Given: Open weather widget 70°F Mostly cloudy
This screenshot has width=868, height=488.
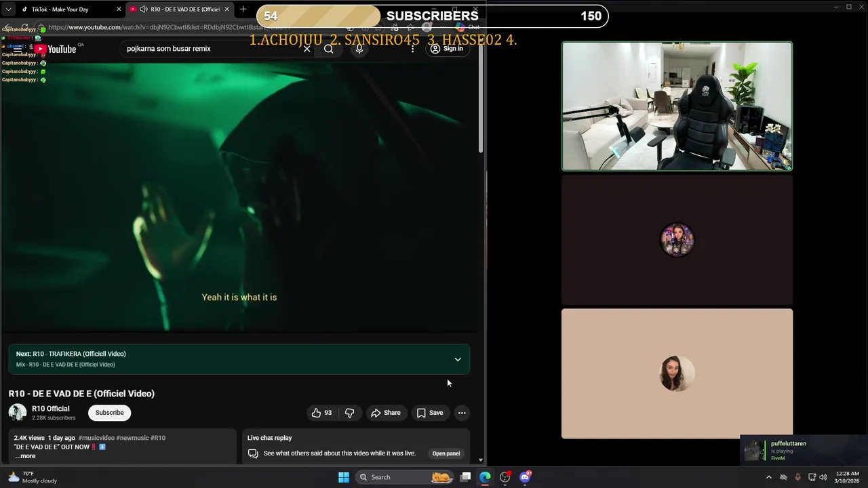Looking at the screenshot, I should (x=33, y=477).
